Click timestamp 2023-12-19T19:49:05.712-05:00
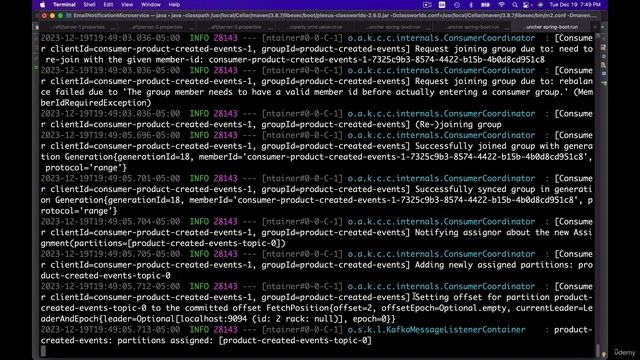Image resolution: width=640 pixels, height=360 pixels. [x=110, y=287]
